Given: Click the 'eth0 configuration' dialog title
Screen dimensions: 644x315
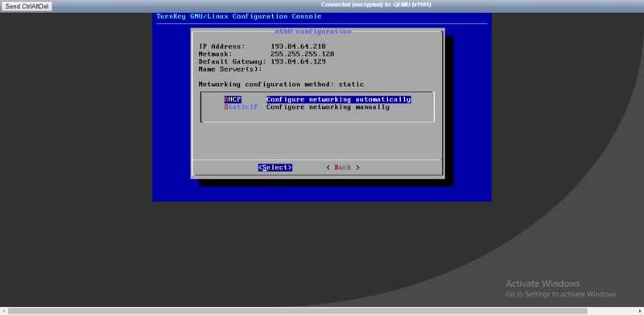Looking at the screenshot, I should (313, 31).
